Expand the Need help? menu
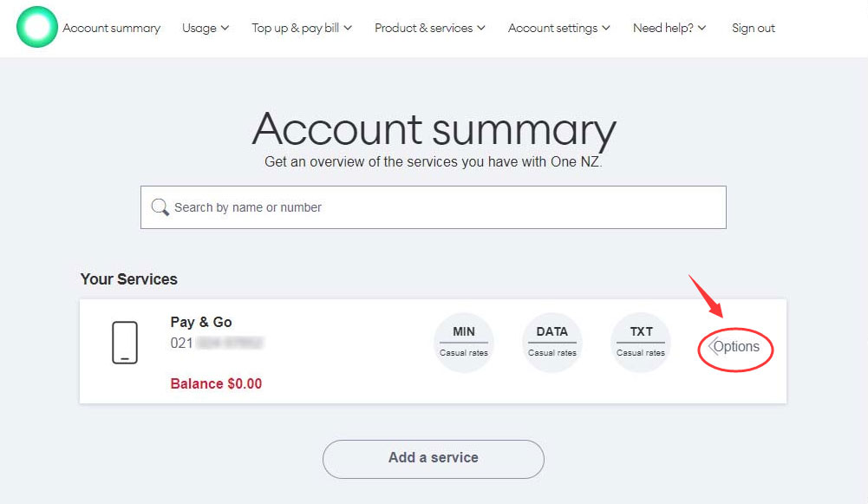The height and width of the screenshot is (504, 868). (x=669, y=28)
